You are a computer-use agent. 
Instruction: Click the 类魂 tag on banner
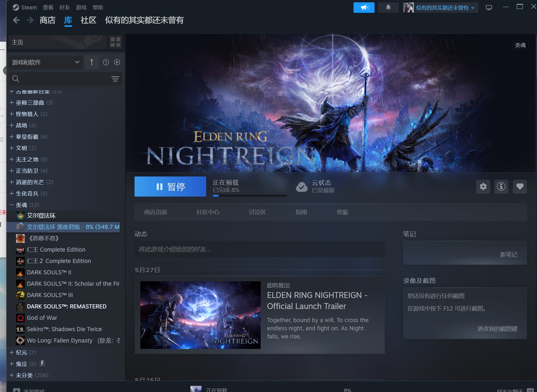[520, 45]
